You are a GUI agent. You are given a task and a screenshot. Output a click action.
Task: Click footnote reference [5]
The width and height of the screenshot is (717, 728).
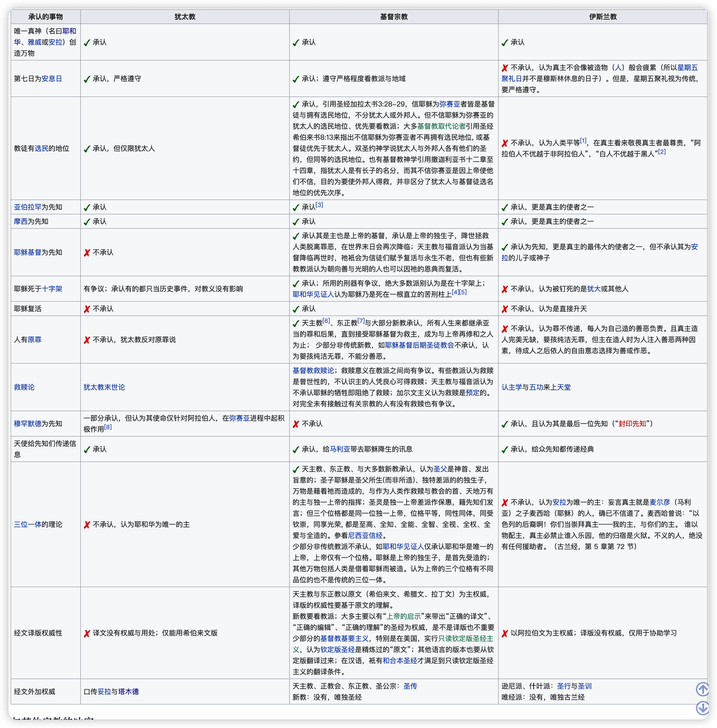[x=463, y=292]
